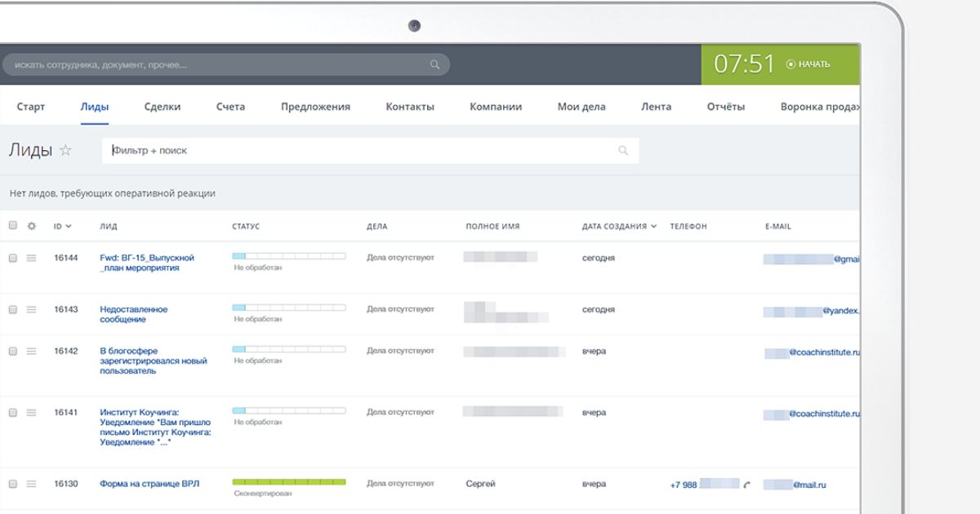Check the box for lead 16144
The image size is (980, 514).
(12, 258)
